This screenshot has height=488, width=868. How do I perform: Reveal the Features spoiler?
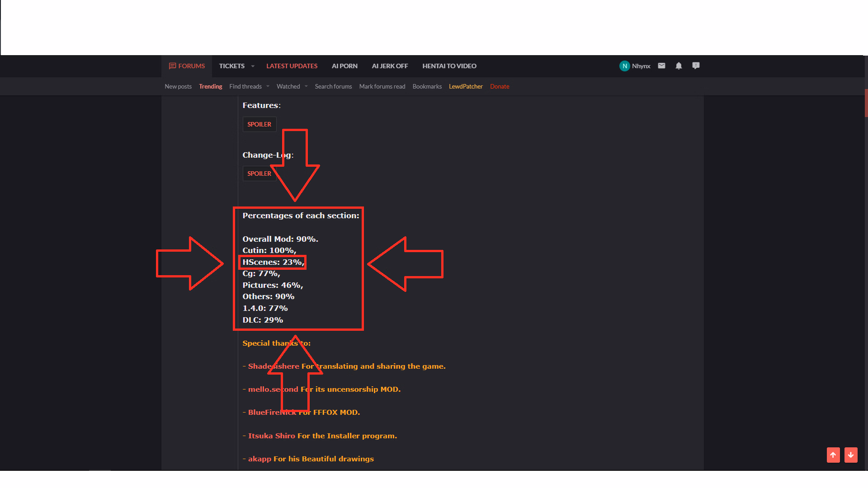pos(259,124)
